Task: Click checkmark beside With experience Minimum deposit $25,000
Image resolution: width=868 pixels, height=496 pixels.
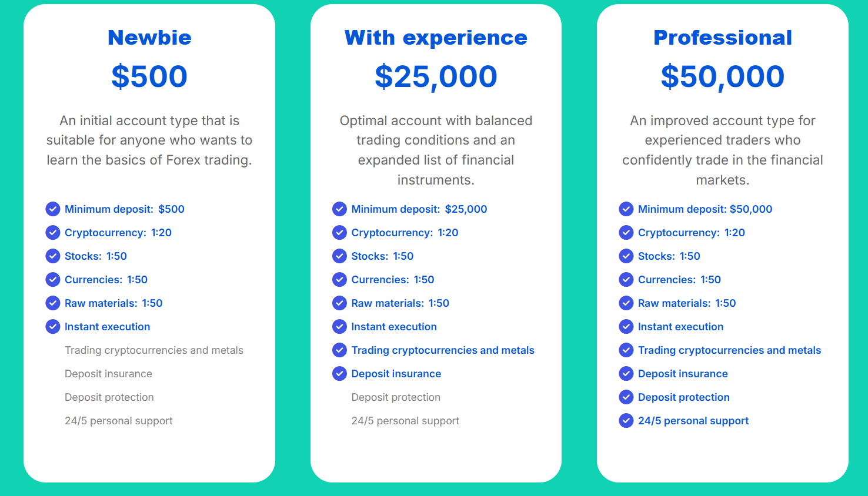Action: (x=339, y=209)
